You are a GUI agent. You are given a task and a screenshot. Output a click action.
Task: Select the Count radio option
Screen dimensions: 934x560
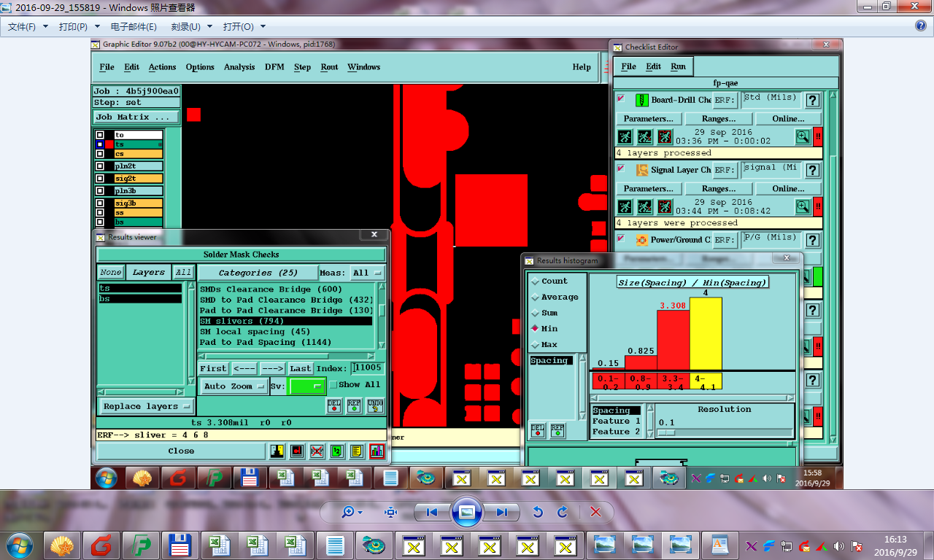[535, 281]
